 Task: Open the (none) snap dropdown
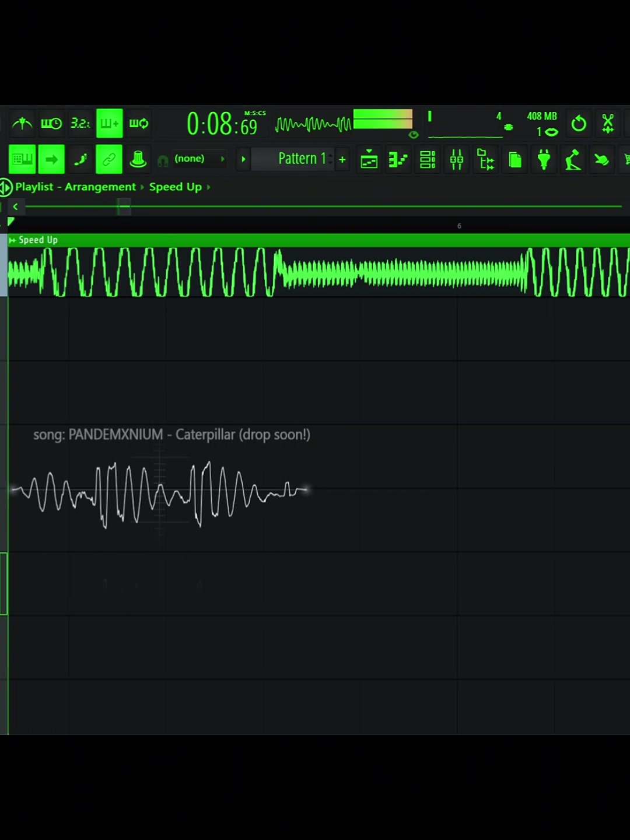click(x=199, y=159)
